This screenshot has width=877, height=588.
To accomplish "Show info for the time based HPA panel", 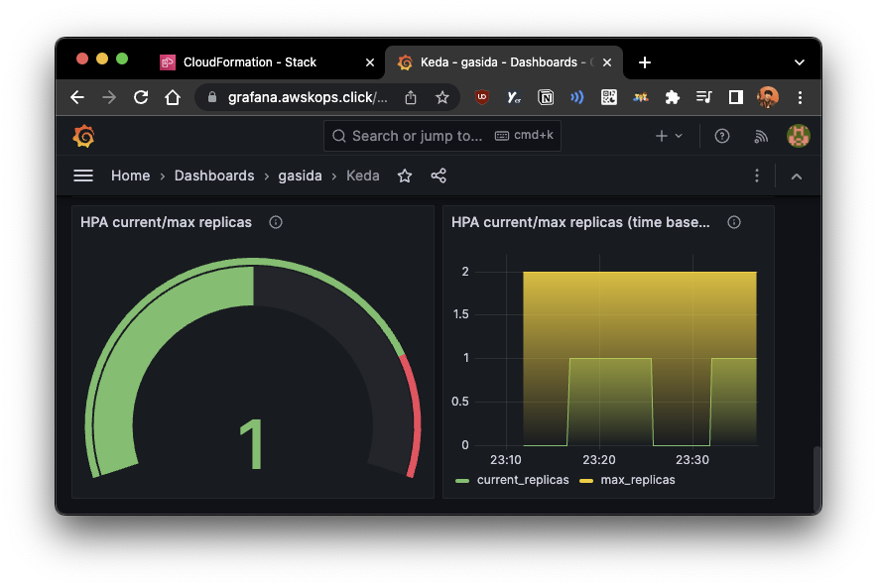I will click(734, 222).
